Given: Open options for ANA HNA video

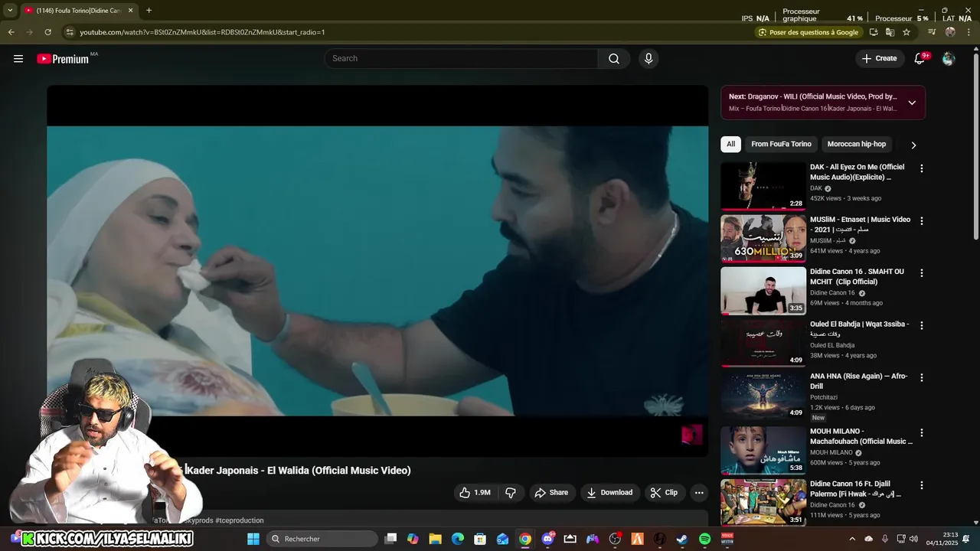Looking at the screenshot, I should [922, 377].
